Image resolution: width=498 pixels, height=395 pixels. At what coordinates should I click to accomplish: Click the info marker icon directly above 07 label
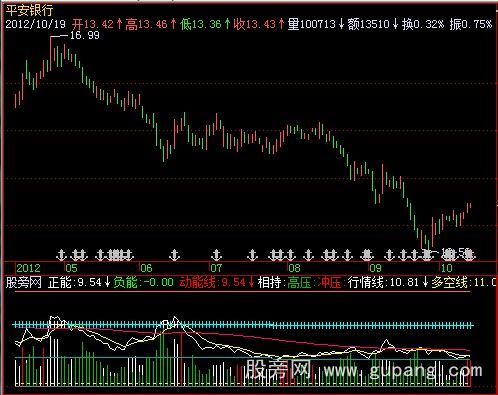217,255
